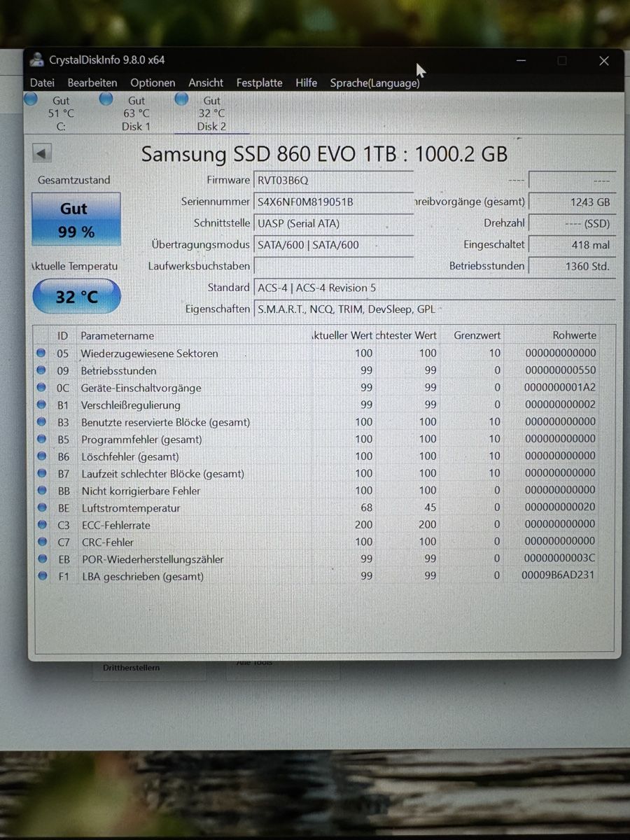Click the Betriebsstunden value 1360 Std.
Screen dimensions: 630x840
[572, 266]
